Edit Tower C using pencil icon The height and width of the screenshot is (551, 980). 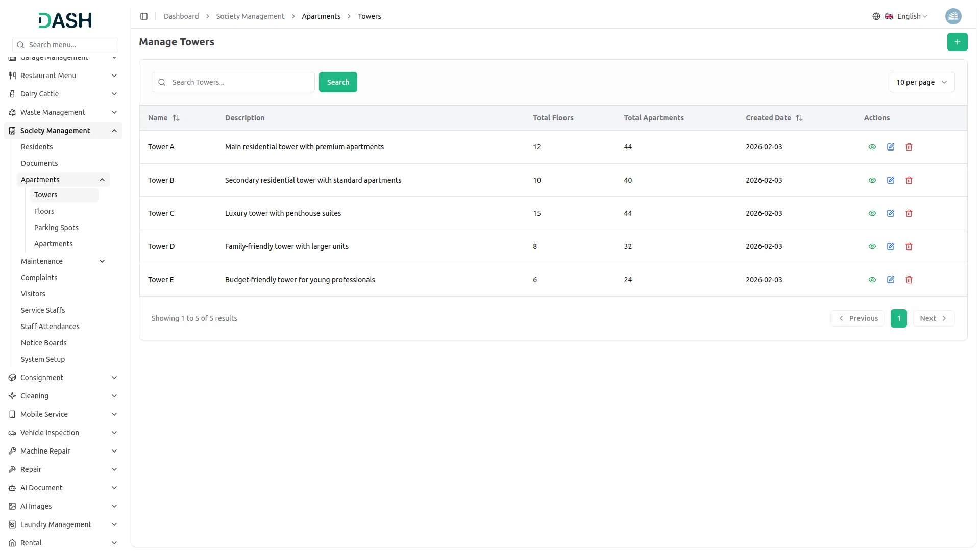[891, 213]
